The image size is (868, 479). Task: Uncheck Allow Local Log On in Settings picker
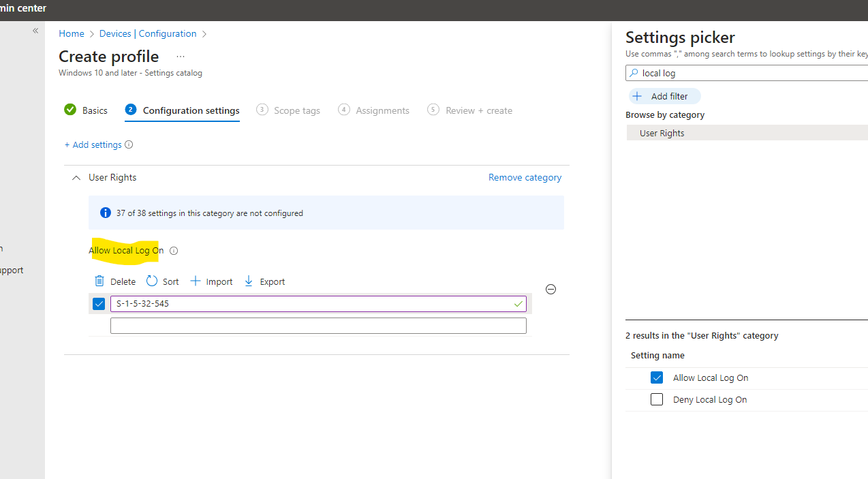(657, 377)
